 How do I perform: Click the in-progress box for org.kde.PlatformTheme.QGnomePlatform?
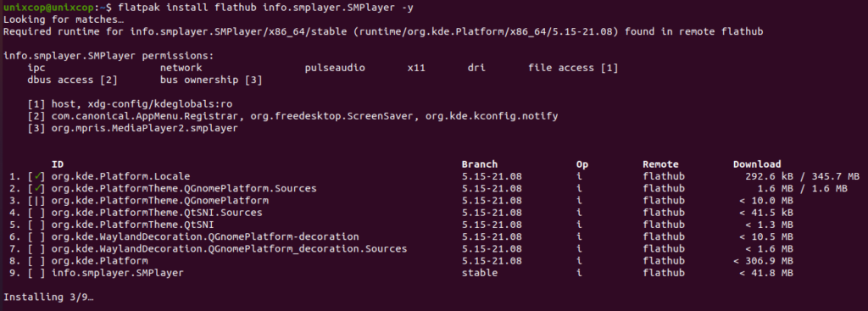[36, 200]
